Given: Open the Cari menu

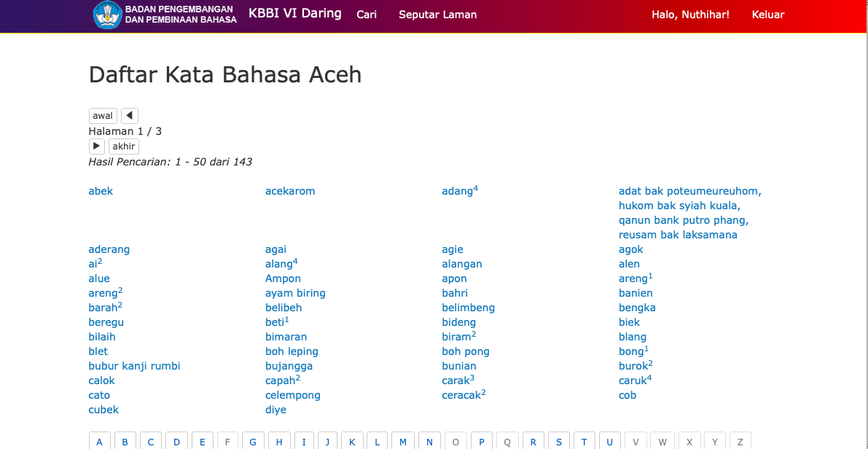Looking at the screenshot, I should (x=367, y=15).
